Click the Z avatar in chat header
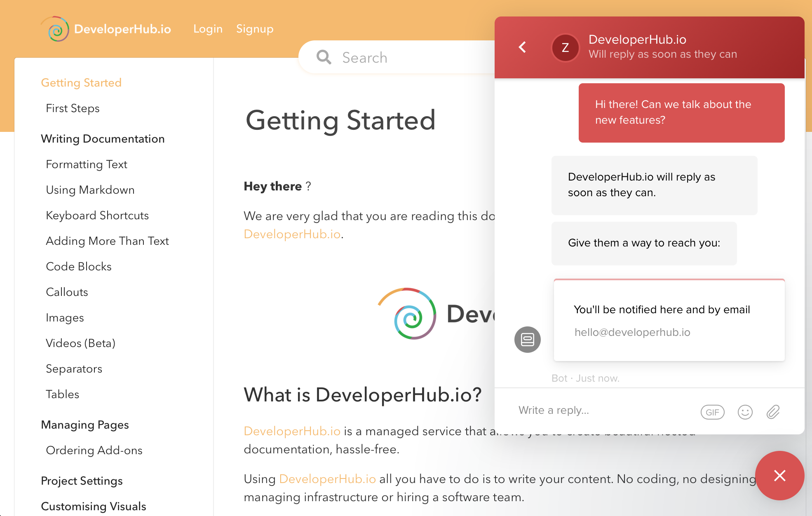Image resolution: width=812 pixels, height=516 pixels. (x=566, y=47)
